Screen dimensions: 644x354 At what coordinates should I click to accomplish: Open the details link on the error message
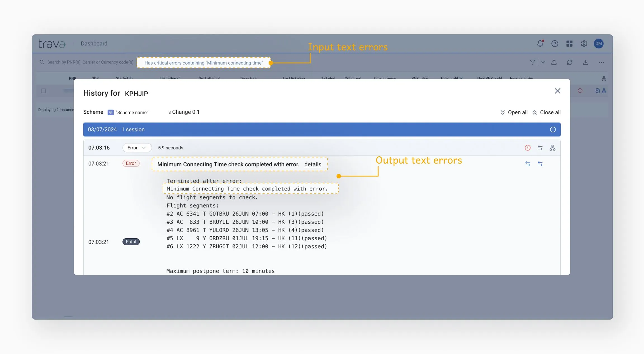[x=312, y=164]
